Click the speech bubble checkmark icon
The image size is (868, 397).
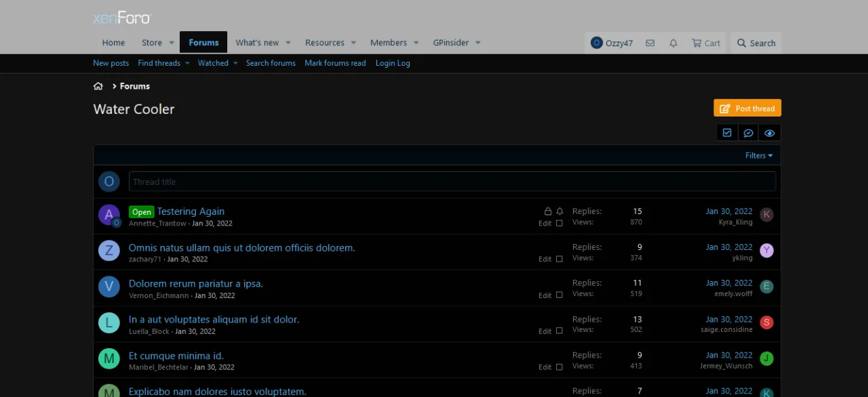(748, 133)
